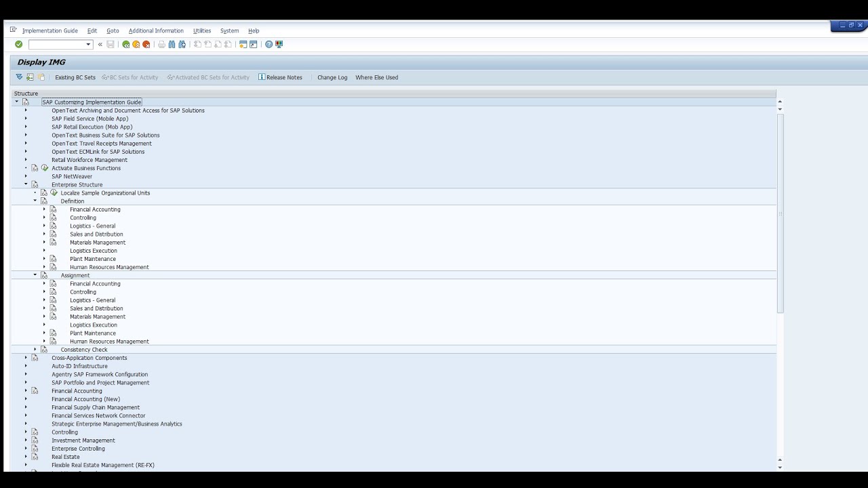Select the OpenText Travel Receipts Management row
The image size is (868, 488).
102,144
